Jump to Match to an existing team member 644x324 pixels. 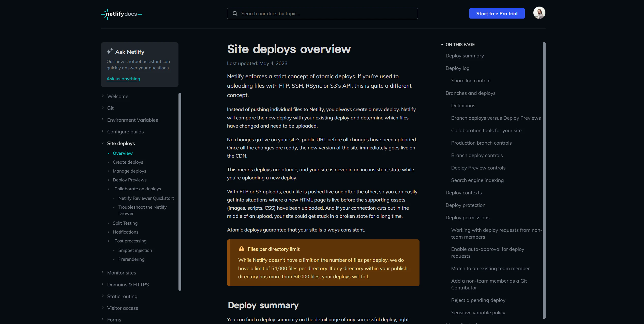point(490,268)
